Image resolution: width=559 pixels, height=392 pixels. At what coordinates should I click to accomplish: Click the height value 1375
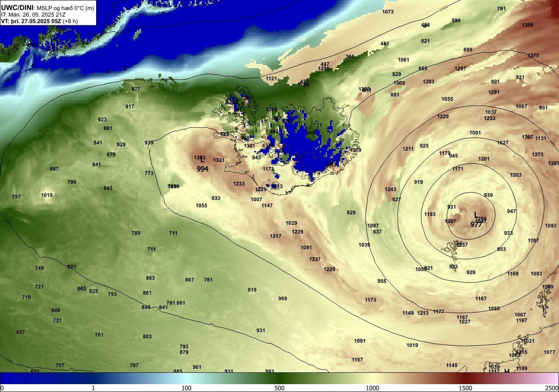point(533,55)
